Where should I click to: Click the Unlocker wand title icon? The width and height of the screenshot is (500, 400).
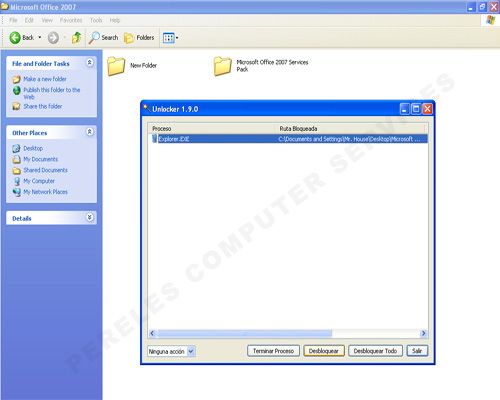coord(147,108)
